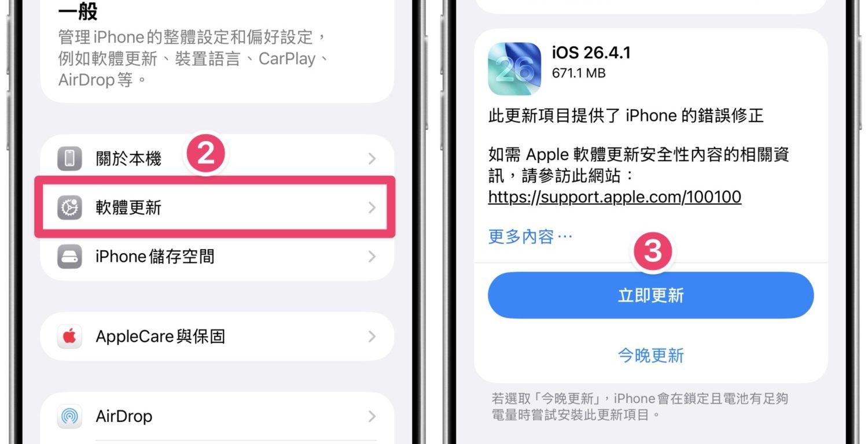Image resolution: width=868 pixels, height=444 pixels.
Task: Open the support.apple.com/100100 link
Action: (615, 197)
